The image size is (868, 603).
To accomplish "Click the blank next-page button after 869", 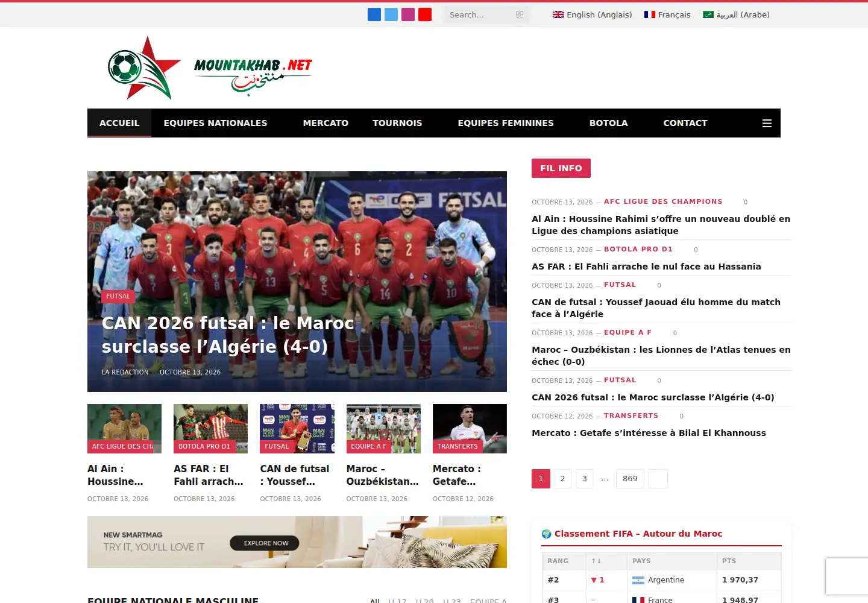I will pyautogui.click(x=658, y=479).
